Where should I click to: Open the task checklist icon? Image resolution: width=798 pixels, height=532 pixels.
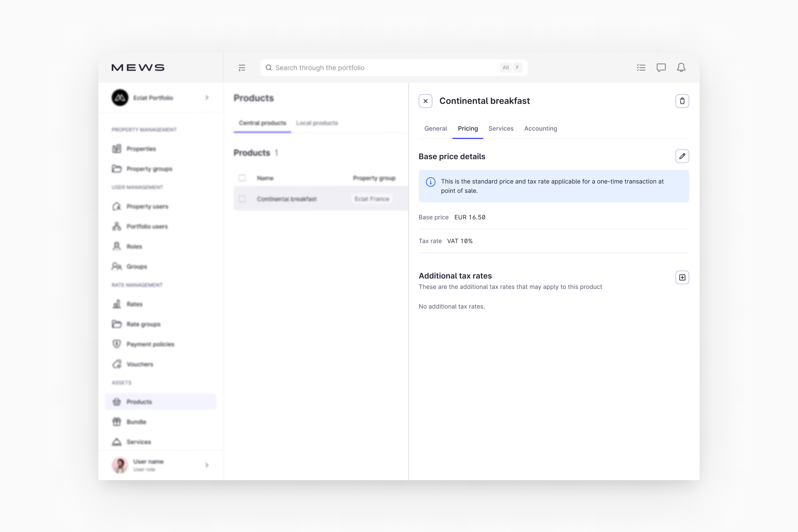point(641,67)
